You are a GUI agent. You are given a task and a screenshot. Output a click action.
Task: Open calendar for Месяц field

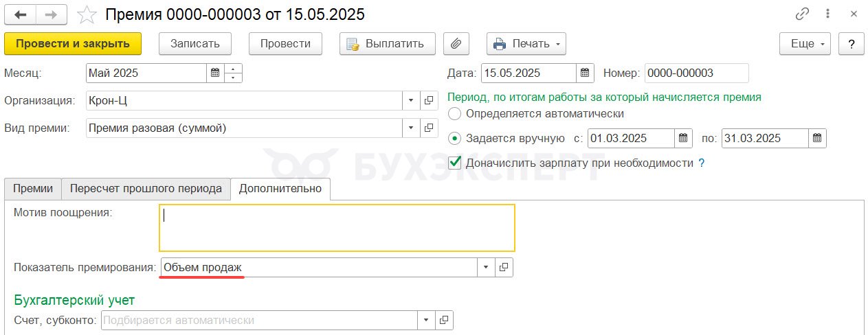click(x=215, y=73)
